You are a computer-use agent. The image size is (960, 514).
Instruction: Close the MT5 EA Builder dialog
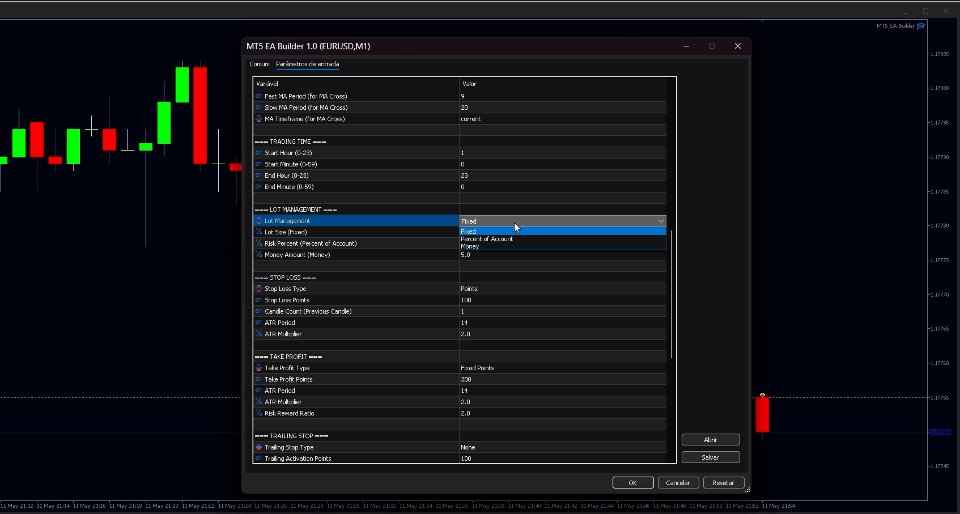point(738,47)
